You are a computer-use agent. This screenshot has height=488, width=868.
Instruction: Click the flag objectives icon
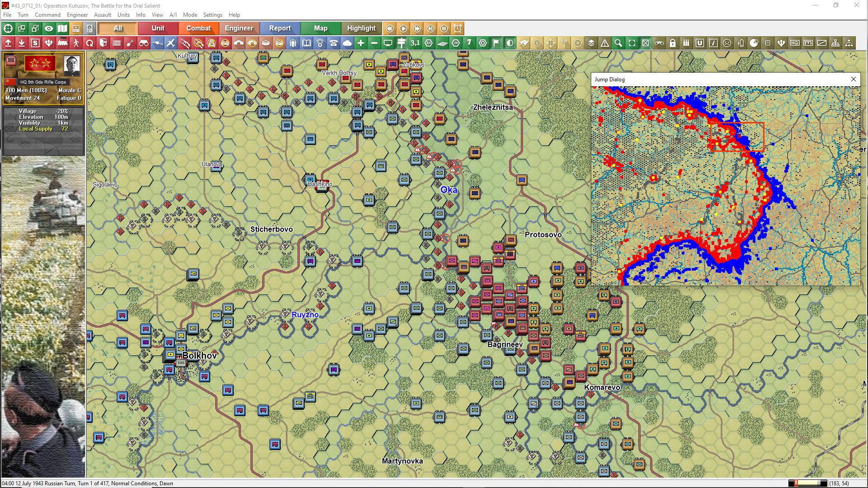495,43
